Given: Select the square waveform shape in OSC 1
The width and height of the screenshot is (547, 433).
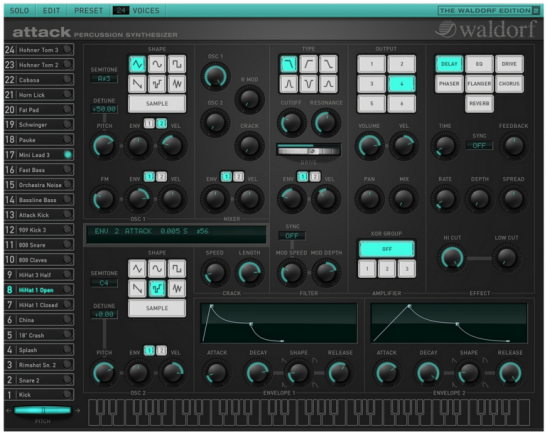Looking at the screenshot, I should click(x=177, y=64).
